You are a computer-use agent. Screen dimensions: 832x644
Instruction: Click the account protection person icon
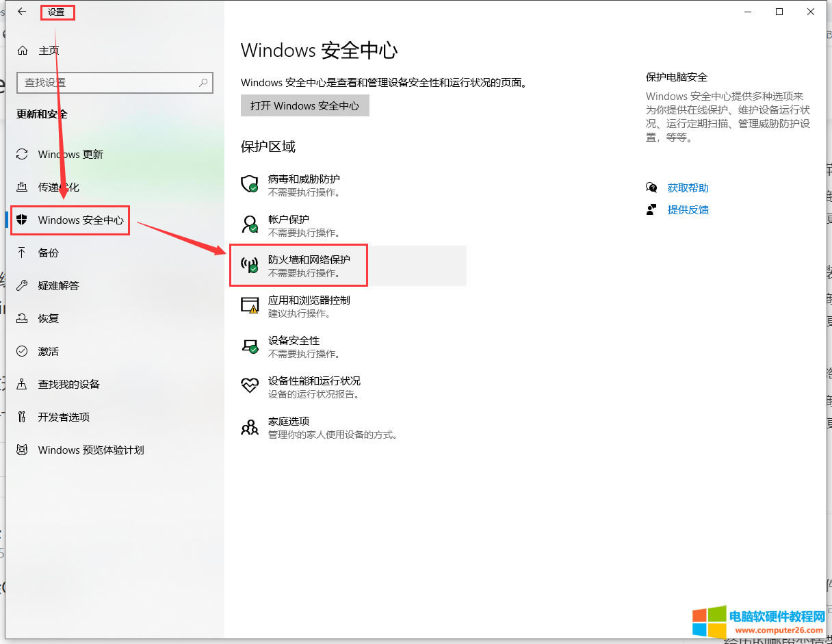(x=250, y=224)
